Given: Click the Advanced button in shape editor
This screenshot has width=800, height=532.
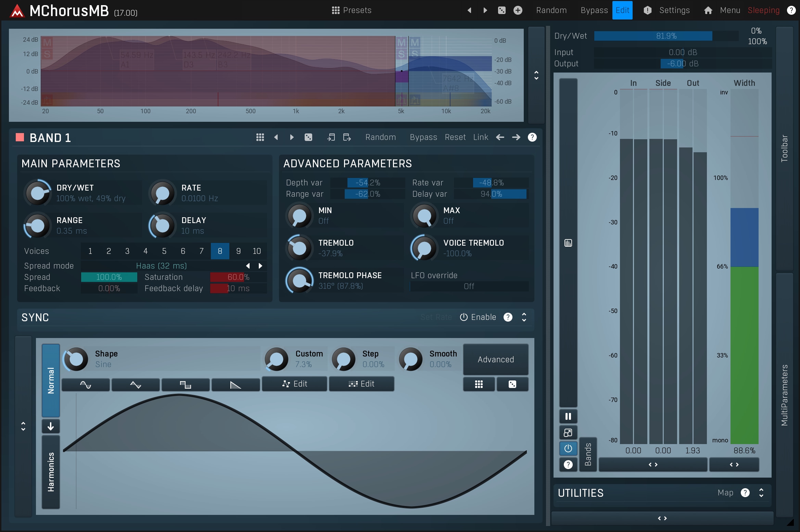Looking at the screenshot, I should pos(495,359).
